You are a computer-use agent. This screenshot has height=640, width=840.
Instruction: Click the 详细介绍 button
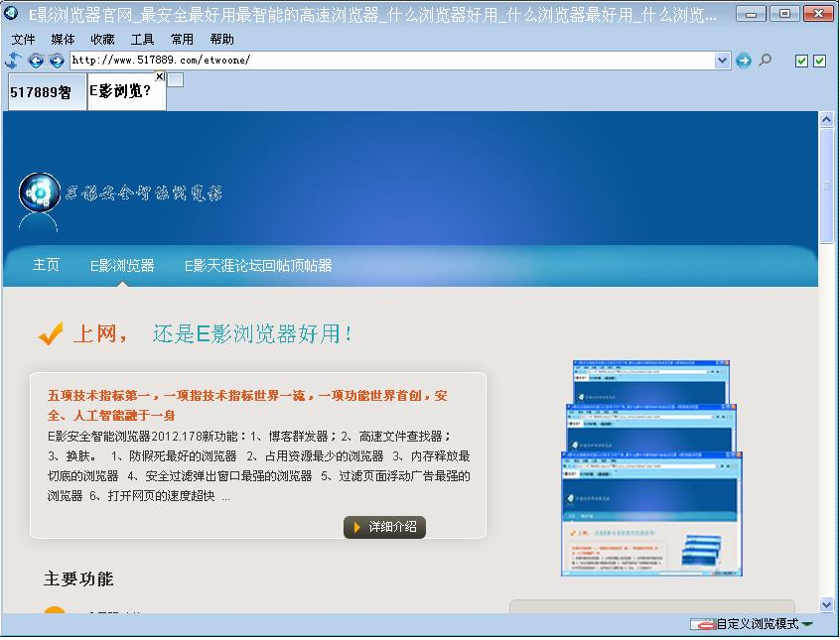click(x=384, y=527)
